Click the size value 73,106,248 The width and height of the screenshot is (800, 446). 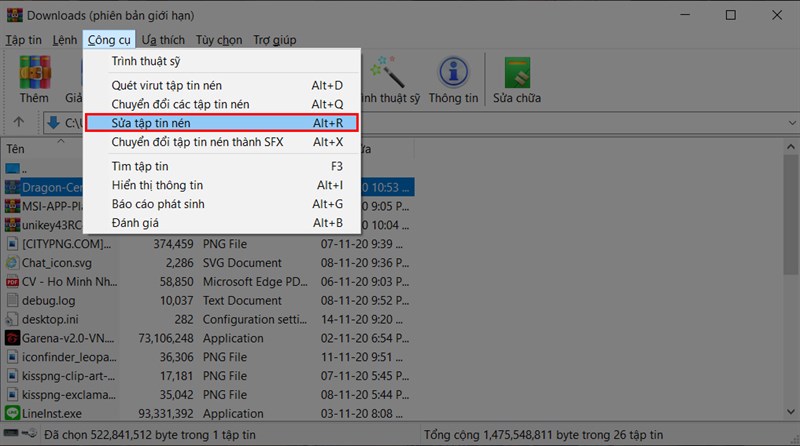[166, 338]
